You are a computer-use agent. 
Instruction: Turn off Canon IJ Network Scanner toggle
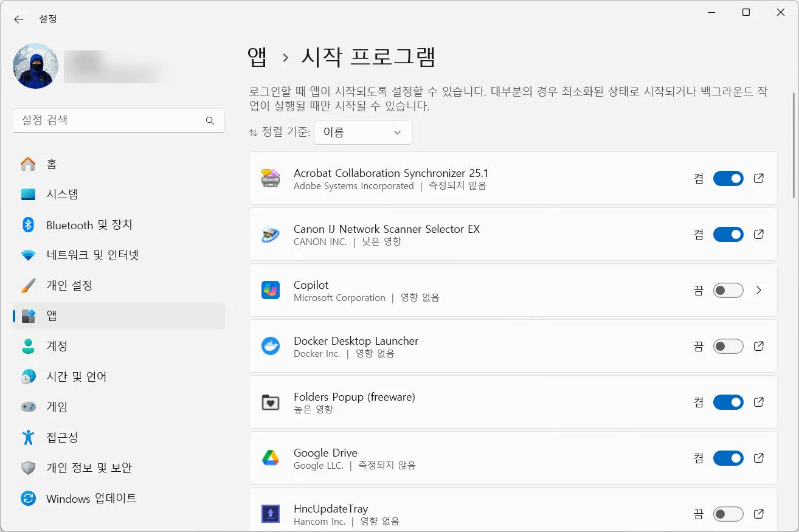click(x=728, y=234)
